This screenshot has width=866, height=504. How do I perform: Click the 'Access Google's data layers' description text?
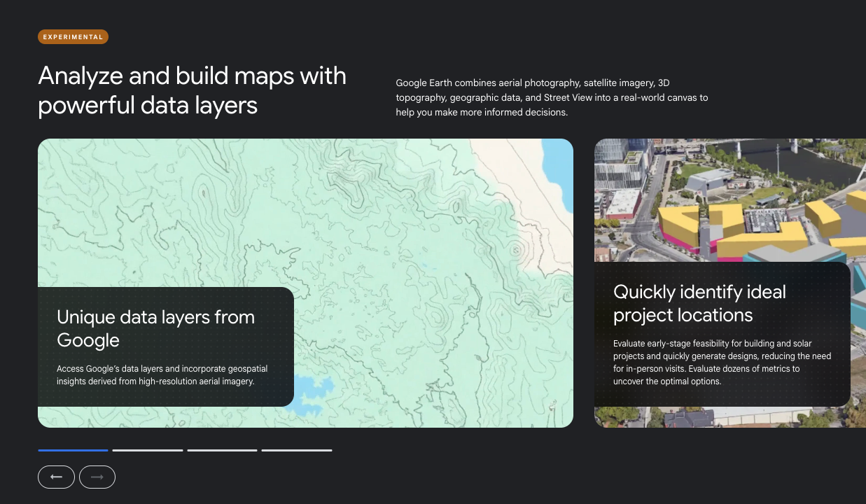[162, 375]
